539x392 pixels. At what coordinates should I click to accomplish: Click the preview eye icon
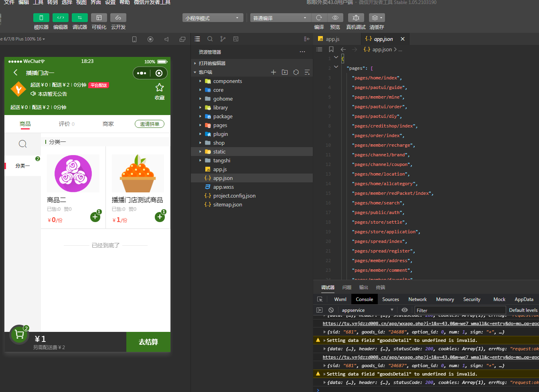335,18
